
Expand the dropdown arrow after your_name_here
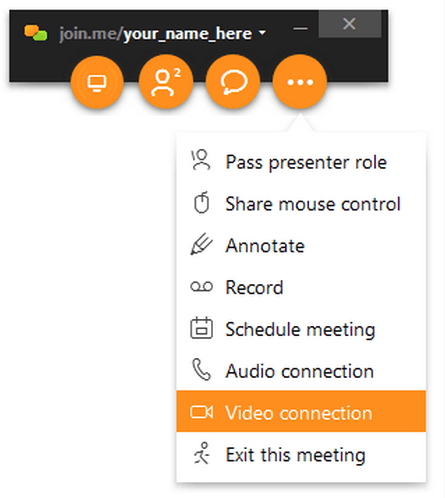pos(262,33)
